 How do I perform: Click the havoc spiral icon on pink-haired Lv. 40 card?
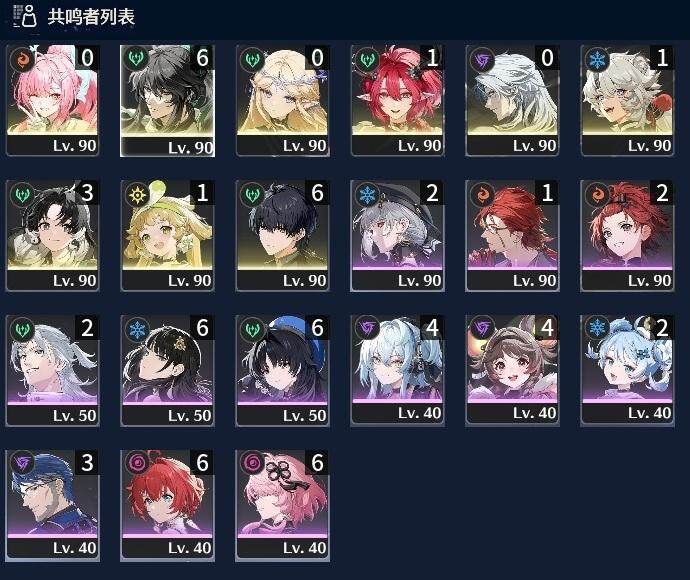click(252, 464)
